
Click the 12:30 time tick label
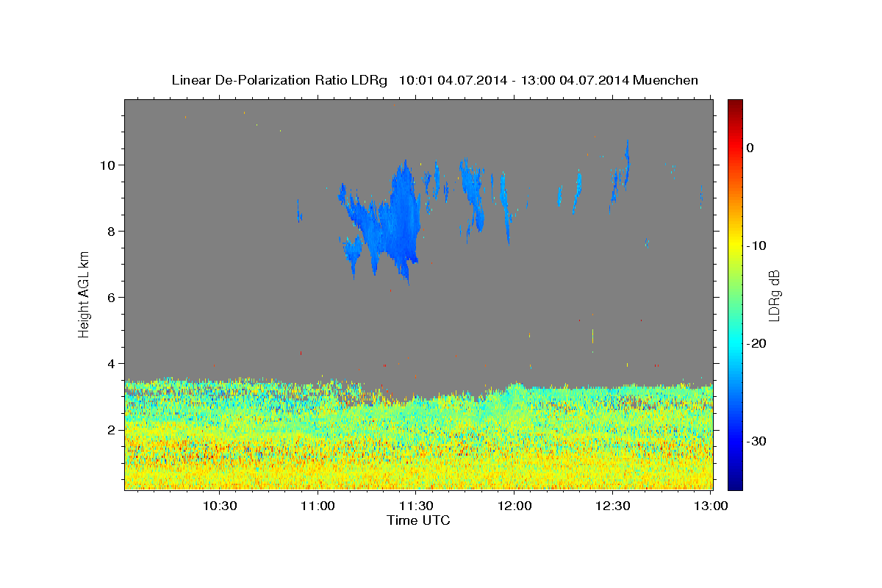(x=613, y=506)
